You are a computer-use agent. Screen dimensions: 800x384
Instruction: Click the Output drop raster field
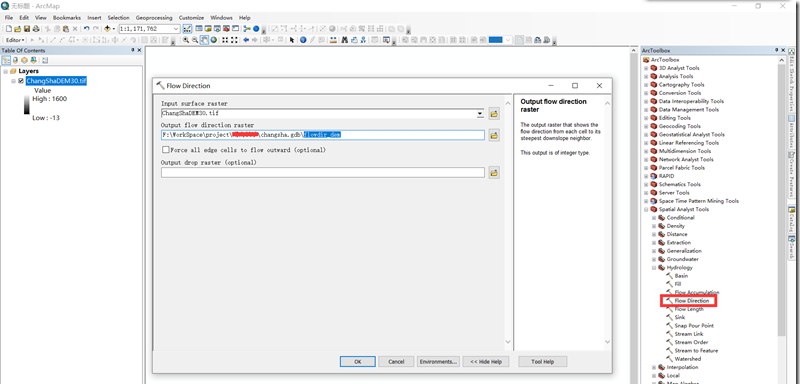click(x=322, y=173)
